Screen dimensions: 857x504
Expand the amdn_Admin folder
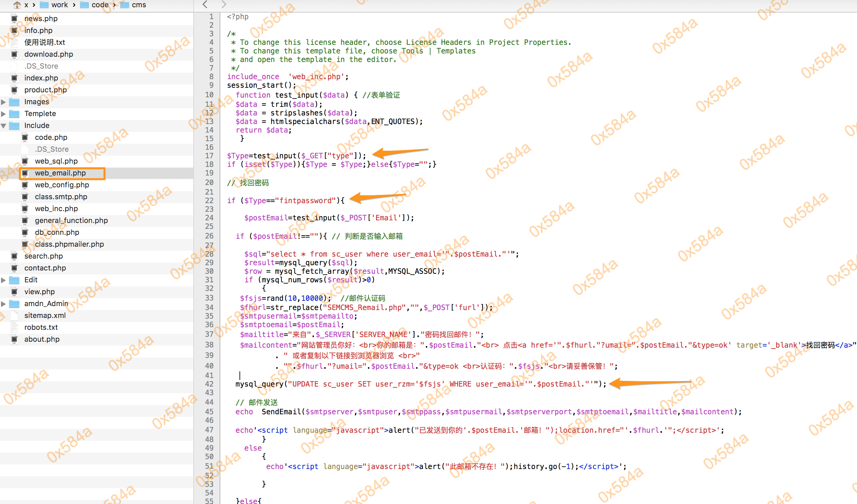(x=3, y=304)
